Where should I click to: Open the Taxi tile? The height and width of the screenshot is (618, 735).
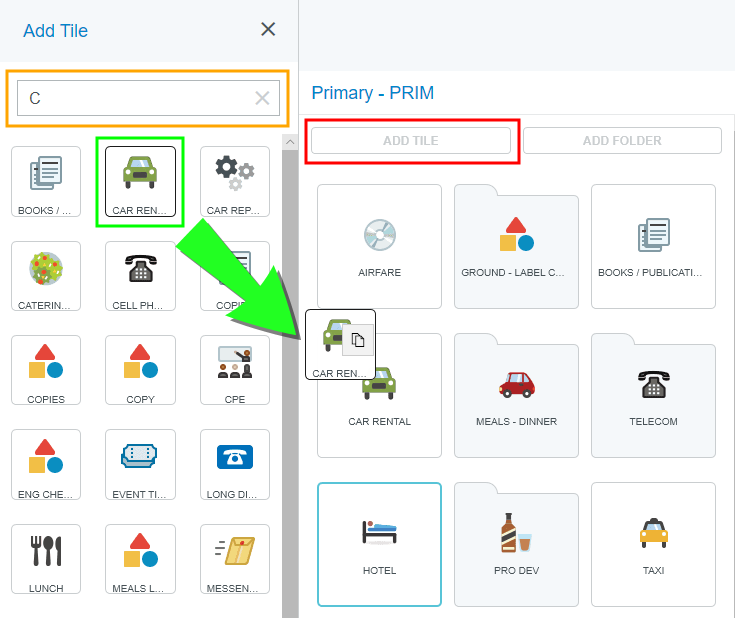[x=653, y=544]
